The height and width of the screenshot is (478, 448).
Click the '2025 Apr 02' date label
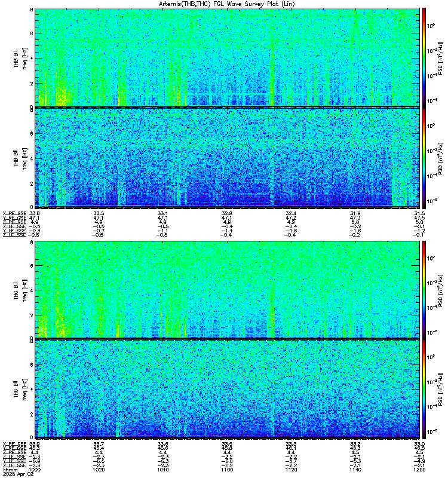(19, 474)
